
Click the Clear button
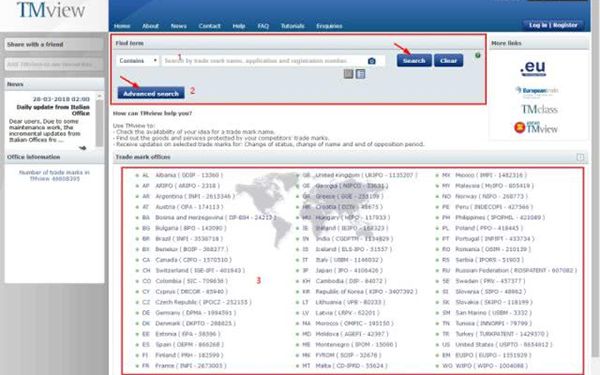[x=448, y=60]
